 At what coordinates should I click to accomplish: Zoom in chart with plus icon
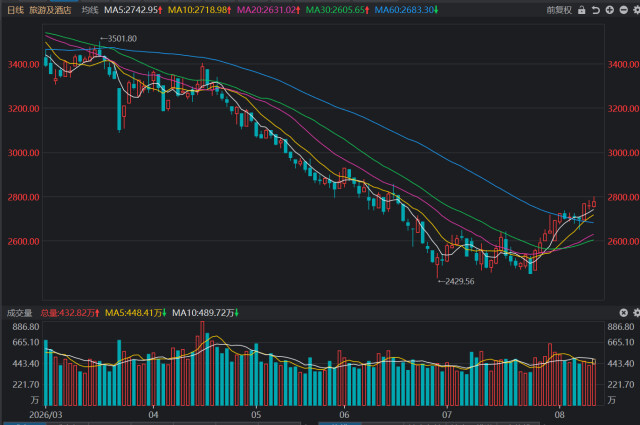click(x=609, y=10)
